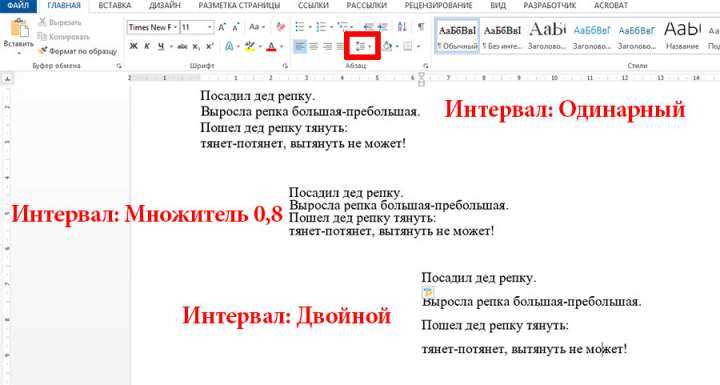Click the indent marker on the horizontal ruler
This screenshot has width=720, height=385.
tap(422, 79)
